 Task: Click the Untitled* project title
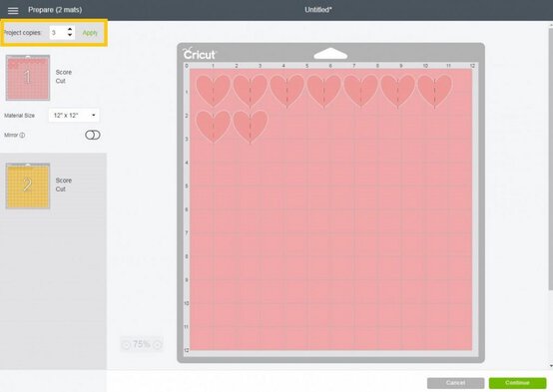(x=318, y=10)
